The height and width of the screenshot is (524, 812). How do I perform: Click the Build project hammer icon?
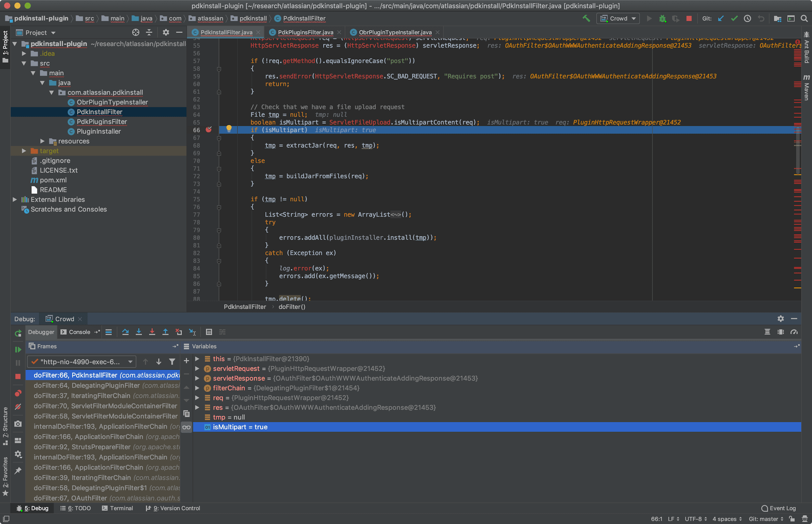(586, 19)
